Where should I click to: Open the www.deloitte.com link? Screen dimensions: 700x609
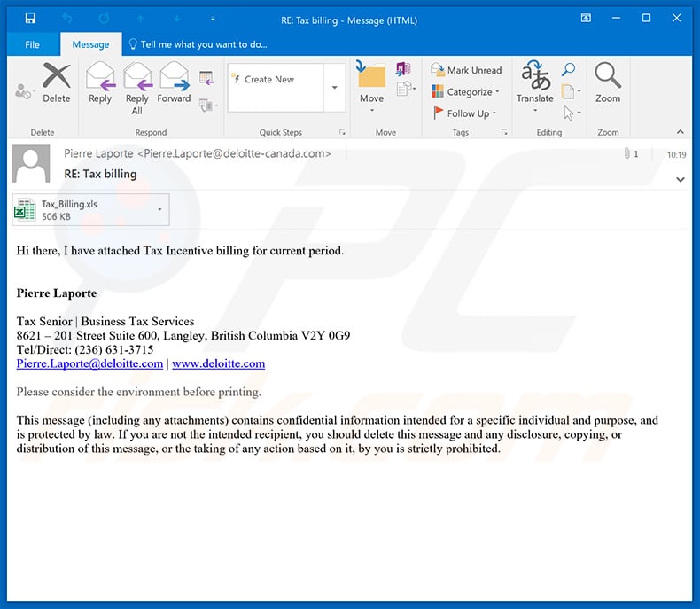coord(219,363)
